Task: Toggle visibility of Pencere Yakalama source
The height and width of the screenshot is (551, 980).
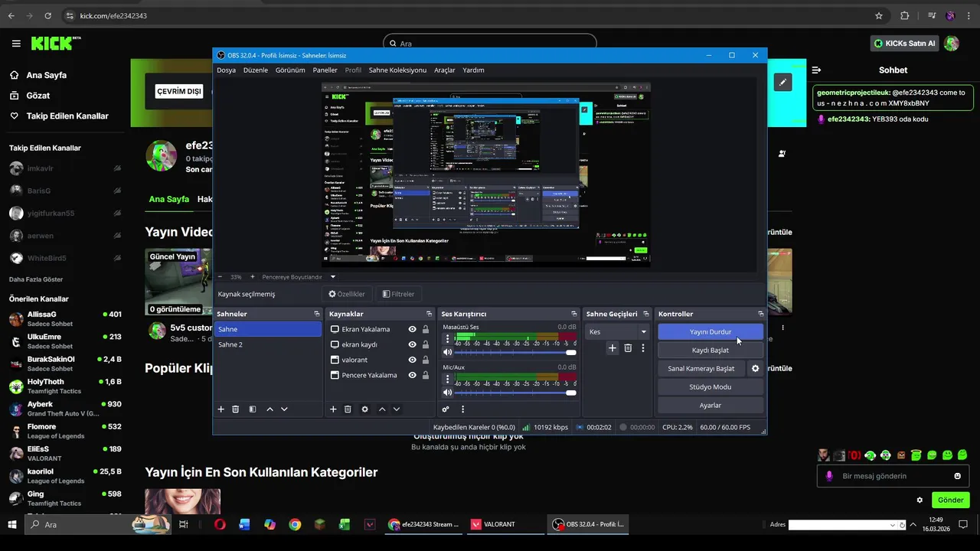Action: coord(412,375)
